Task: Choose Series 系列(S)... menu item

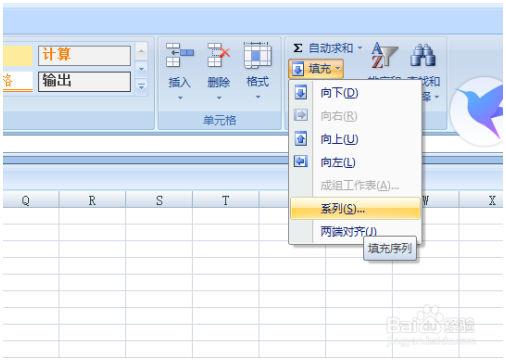Action: 355,209
